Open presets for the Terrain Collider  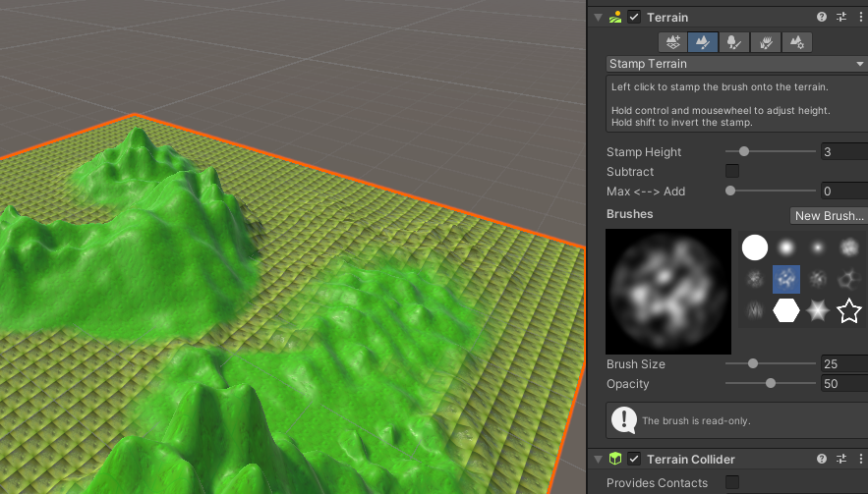(841, 459)
